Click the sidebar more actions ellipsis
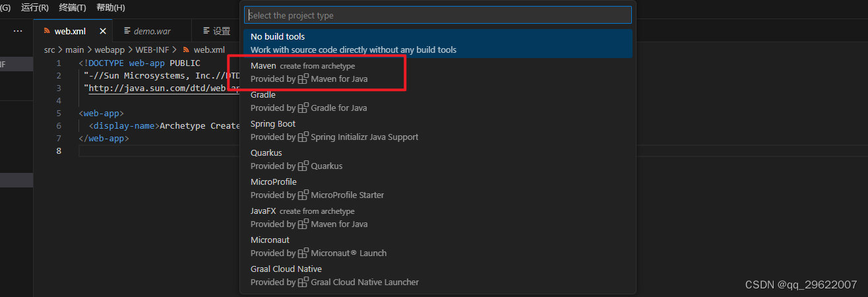The image size is (868, 297). [18, 30]
